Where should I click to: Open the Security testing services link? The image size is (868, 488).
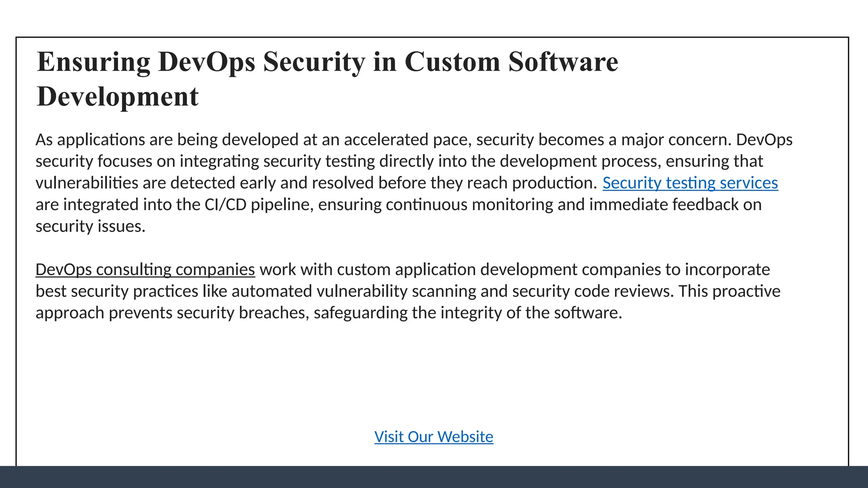point(690,183)
